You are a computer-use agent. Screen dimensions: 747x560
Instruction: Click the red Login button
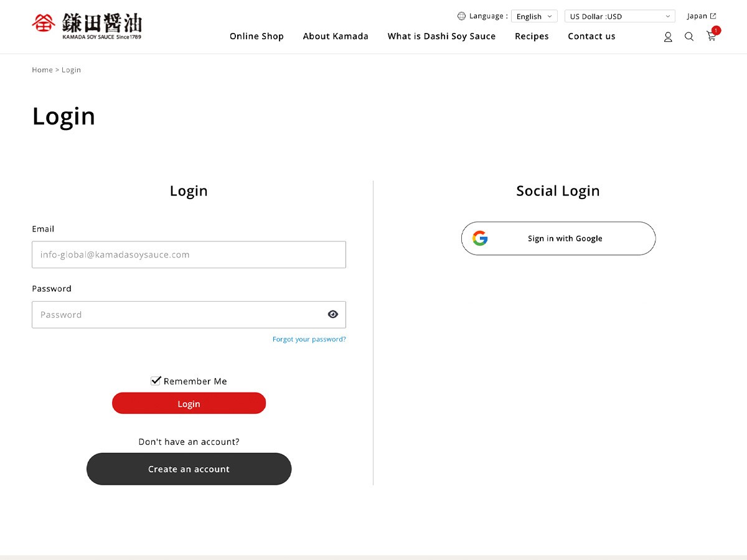click(x=189, y=403)
